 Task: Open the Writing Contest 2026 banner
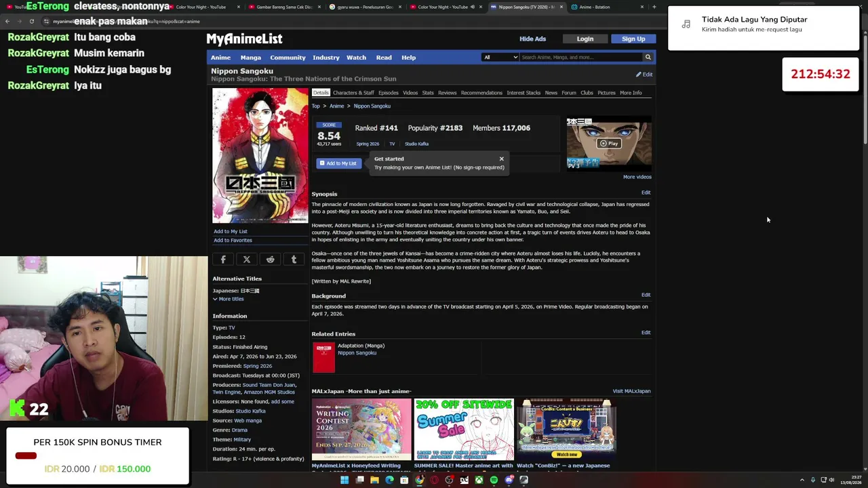pos(361,430)
